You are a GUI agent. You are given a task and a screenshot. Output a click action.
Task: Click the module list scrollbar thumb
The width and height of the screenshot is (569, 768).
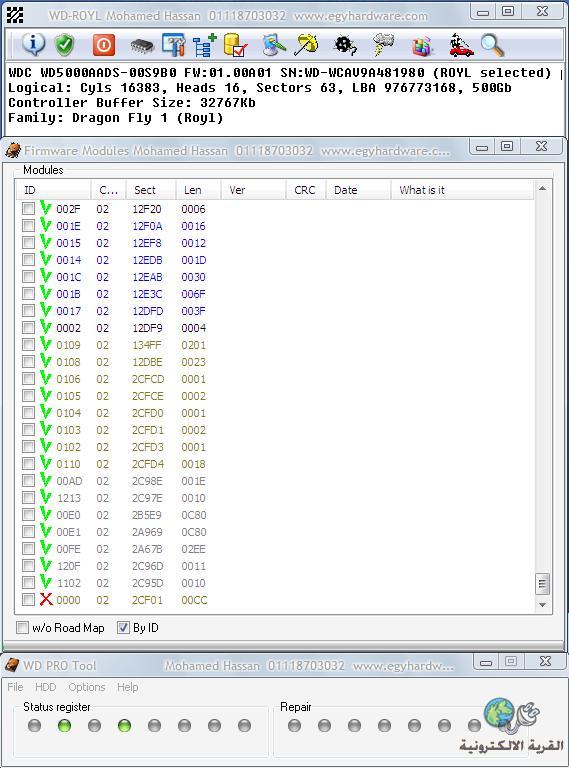[x=542, y=583]
